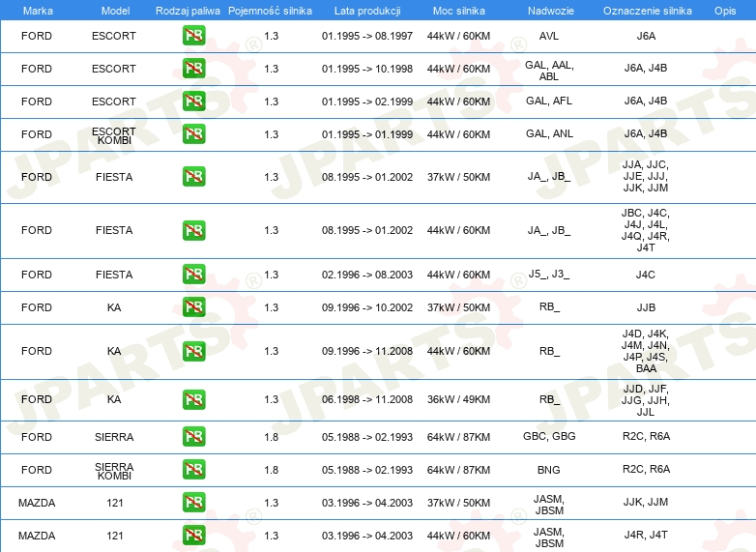
Task: Click the fuel icon in the KA JJB row
Action: pos(193,307)
